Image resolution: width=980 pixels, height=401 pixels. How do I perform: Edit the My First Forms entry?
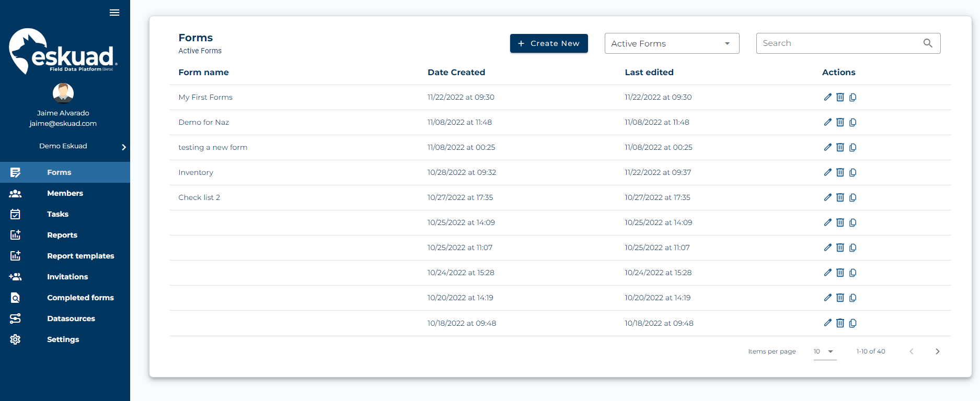coord(827,97)
